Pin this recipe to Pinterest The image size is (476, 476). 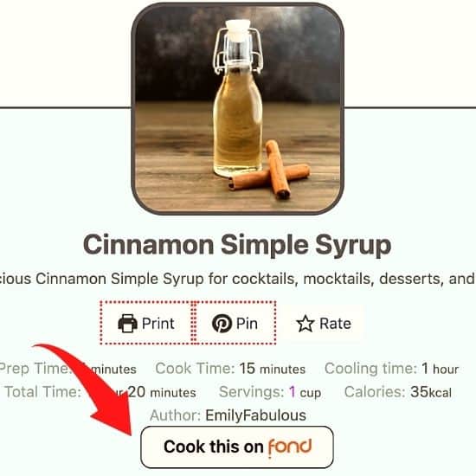(x=235, y=323)
